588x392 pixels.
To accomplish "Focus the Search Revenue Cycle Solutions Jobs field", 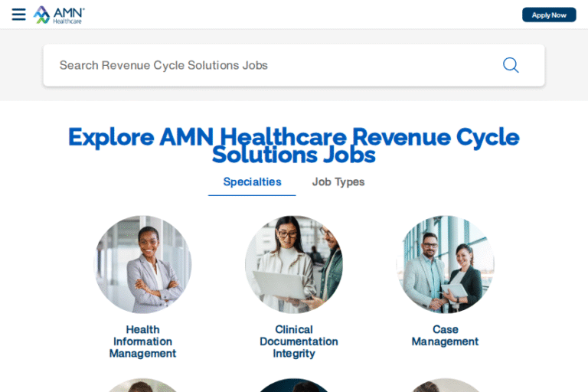I will (268, 65).
